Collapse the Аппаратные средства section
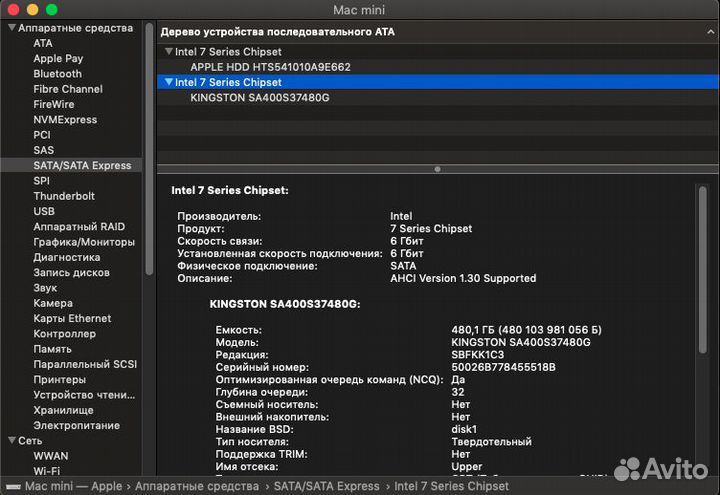The width and height of the screenshot is (720, 495). pyautogui.click(x=12, y=28)
